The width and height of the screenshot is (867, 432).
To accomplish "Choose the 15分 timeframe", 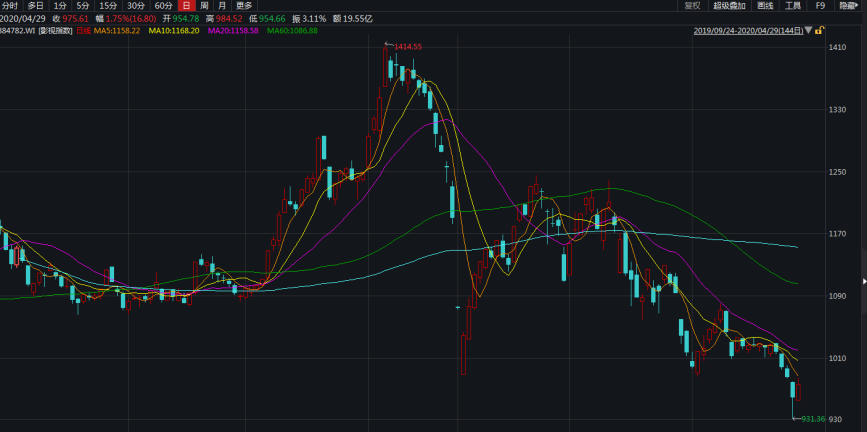I will [x=108, y=6].
